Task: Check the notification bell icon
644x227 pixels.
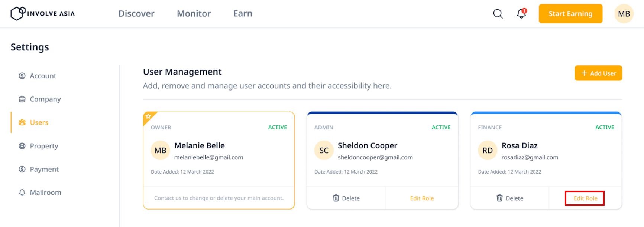Action: pyautogui.click(x=522, y=13)
